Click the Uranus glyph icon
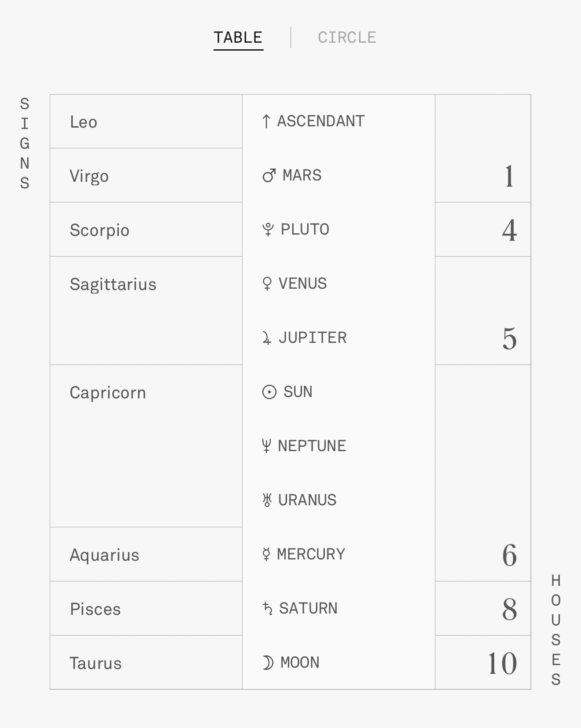 coord(267,500)
